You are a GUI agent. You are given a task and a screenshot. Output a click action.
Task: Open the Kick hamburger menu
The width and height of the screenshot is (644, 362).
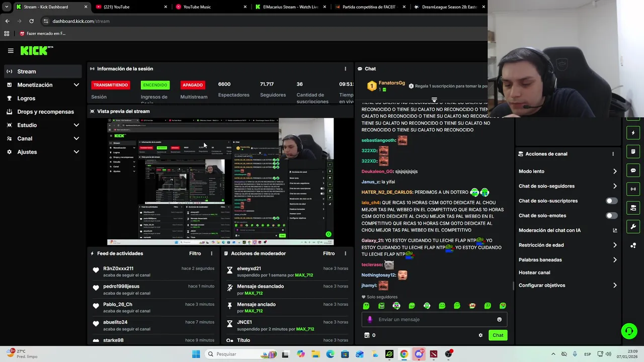[11, 51]
